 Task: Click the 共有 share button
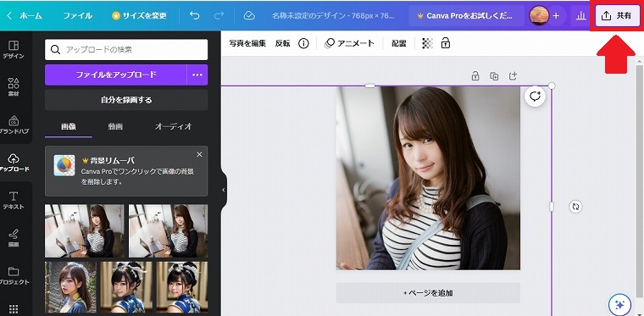[x=617, y=16]
